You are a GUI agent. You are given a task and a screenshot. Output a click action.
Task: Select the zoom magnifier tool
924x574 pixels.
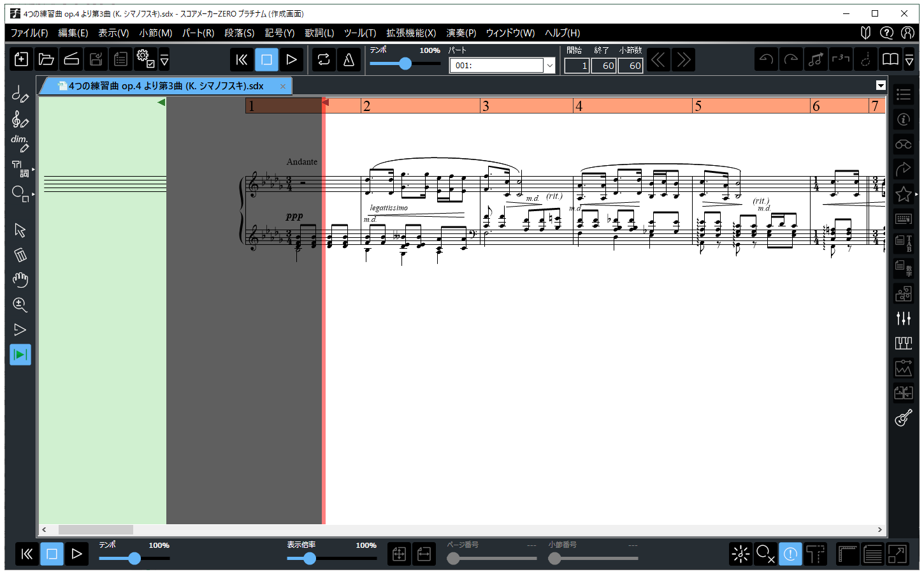(x=20, y=305)
